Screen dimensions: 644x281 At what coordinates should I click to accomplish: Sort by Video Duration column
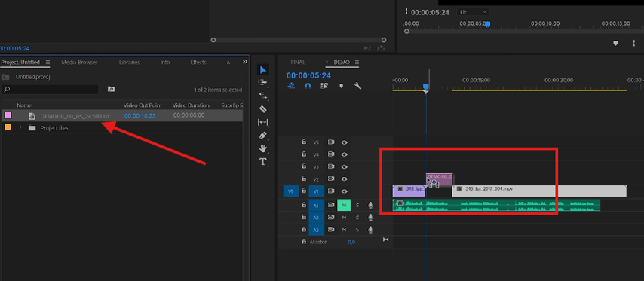(x=191, y=105)
